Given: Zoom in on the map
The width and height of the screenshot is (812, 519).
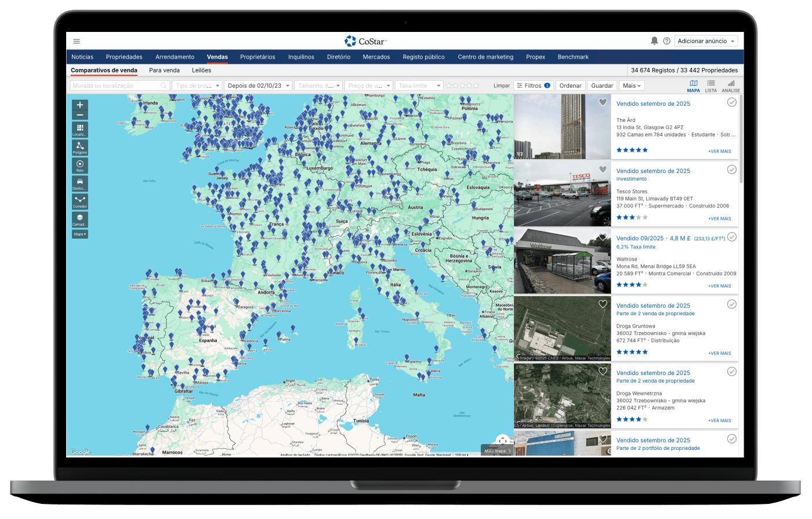Looking at the screenshot, I should point(80,105).
